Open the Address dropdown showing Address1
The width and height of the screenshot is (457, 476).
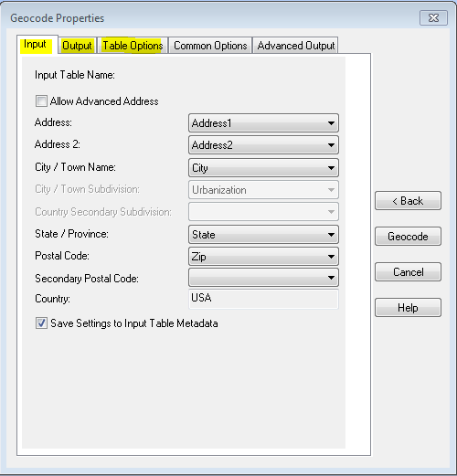pos(263,123)
